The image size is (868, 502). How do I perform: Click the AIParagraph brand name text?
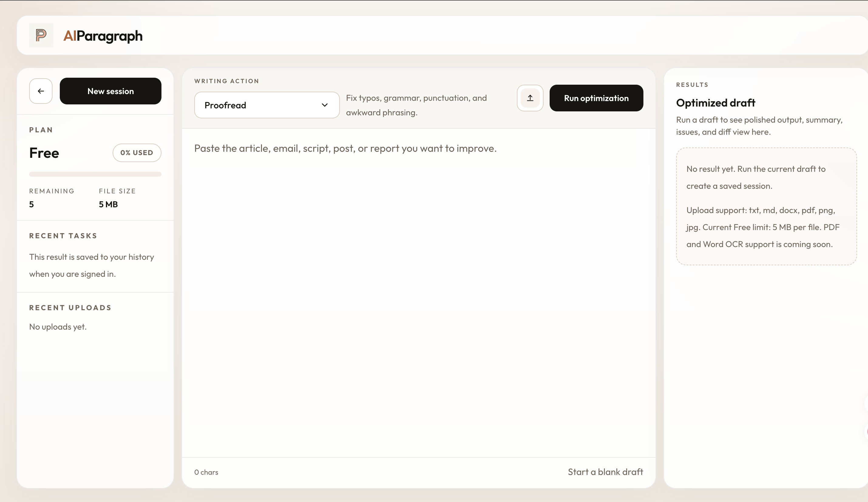[x=103, y=36]
